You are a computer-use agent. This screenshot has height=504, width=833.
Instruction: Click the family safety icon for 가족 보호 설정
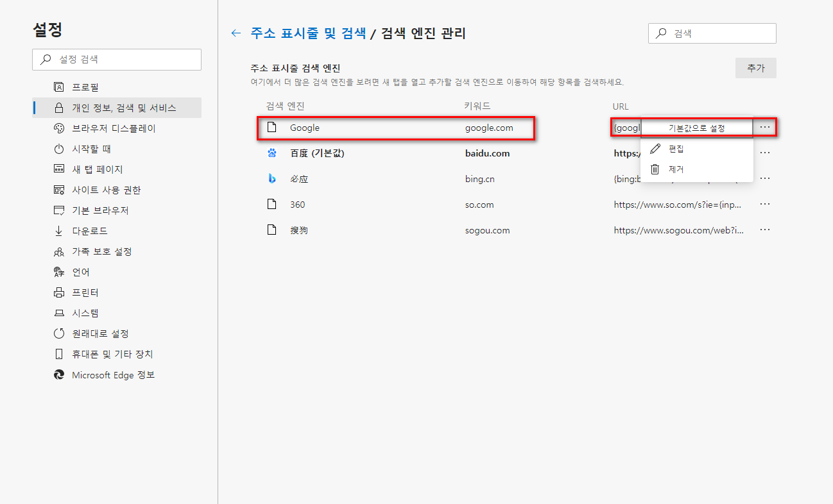click(x=59, y=251)
